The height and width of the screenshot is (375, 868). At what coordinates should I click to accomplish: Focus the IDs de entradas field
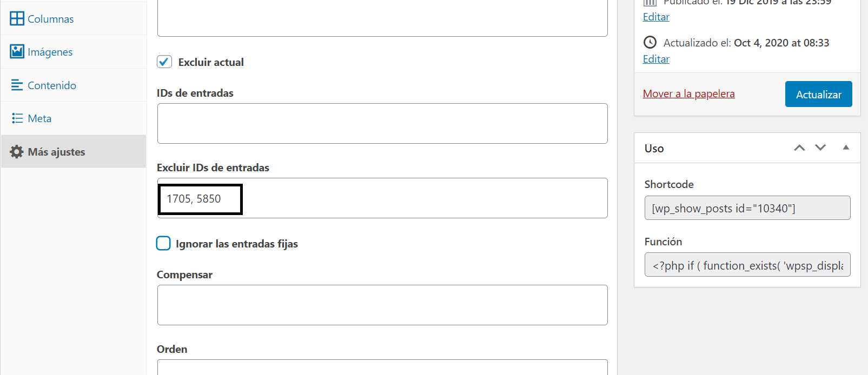(x=382, y=123)
